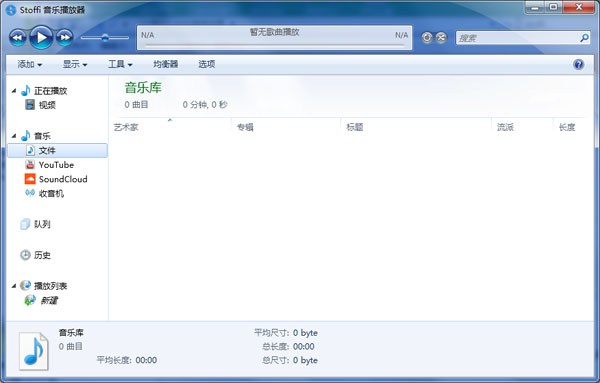Toggle the repeat mode button
Screen dimensions: 600x383
tap(427, 37)
